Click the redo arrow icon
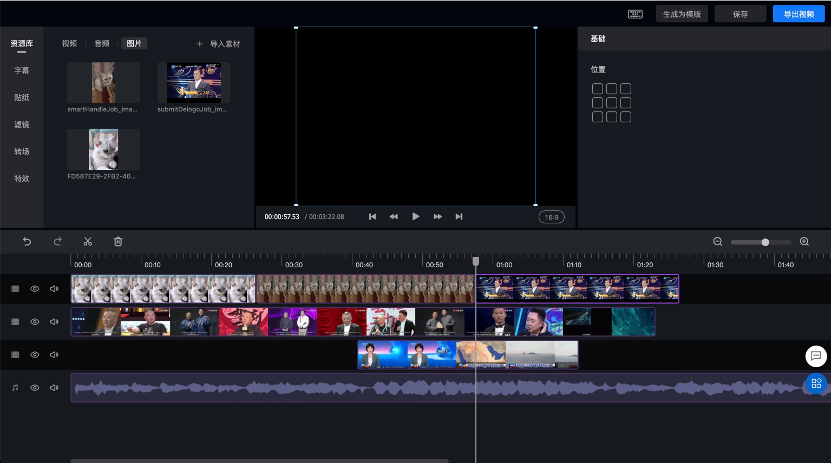Viewport: 832px width, 464px height. 57,241
